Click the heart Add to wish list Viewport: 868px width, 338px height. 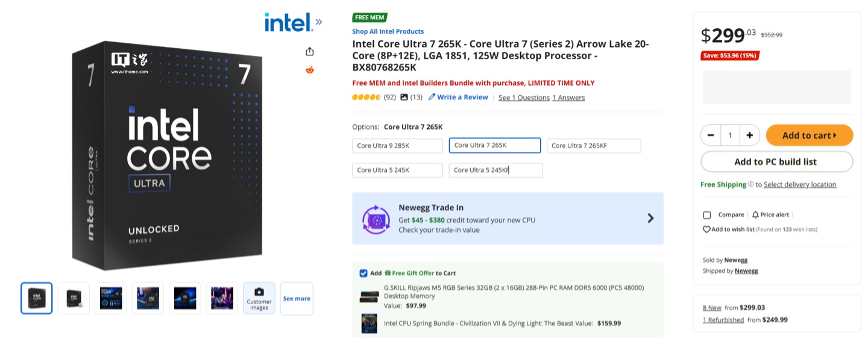706,229
